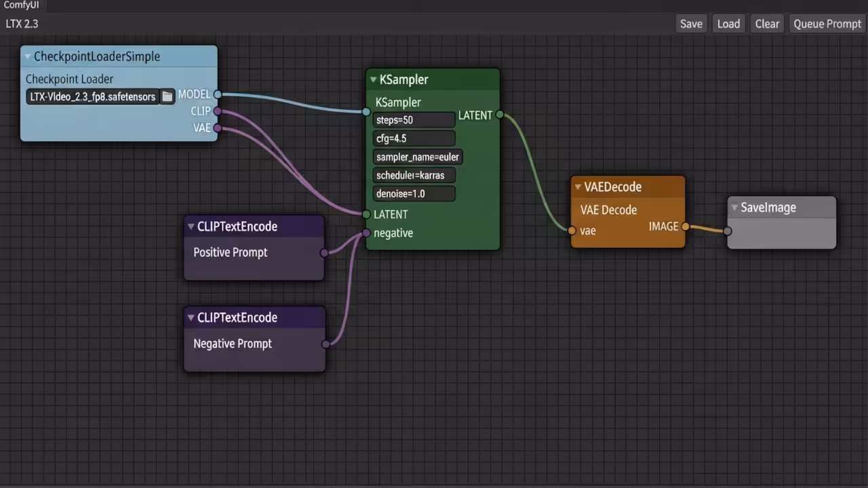The height and width of the screenshot is (488, 868).
Task: Click the VAE Decode label
Action: (x=608, y=210)
